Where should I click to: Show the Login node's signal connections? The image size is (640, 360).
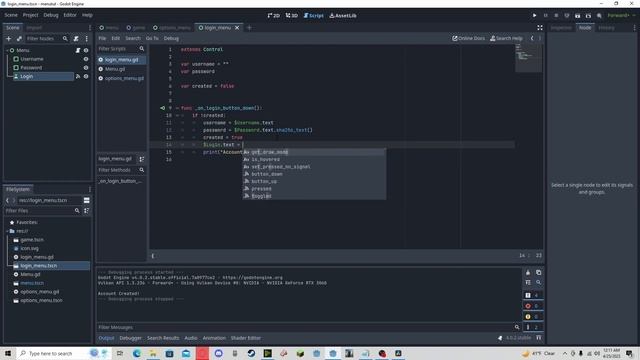click(78, 76)
